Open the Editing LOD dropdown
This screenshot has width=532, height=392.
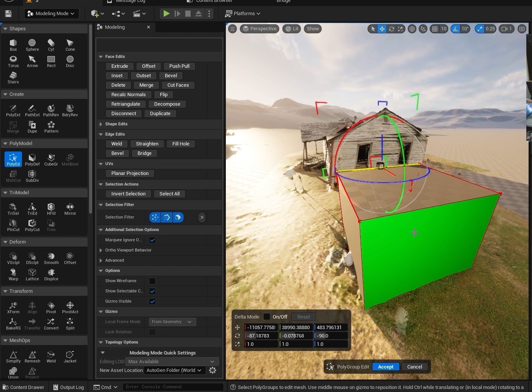coord(172,361)
